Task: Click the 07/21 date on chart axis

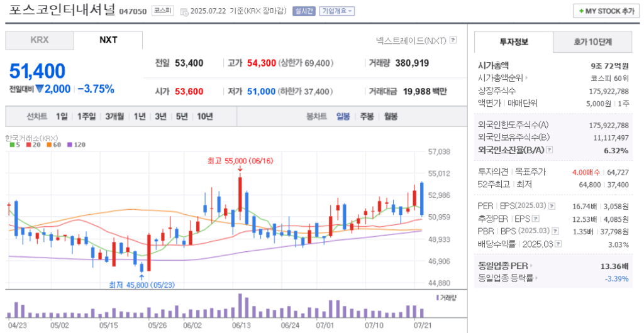Action: [422, 325]
